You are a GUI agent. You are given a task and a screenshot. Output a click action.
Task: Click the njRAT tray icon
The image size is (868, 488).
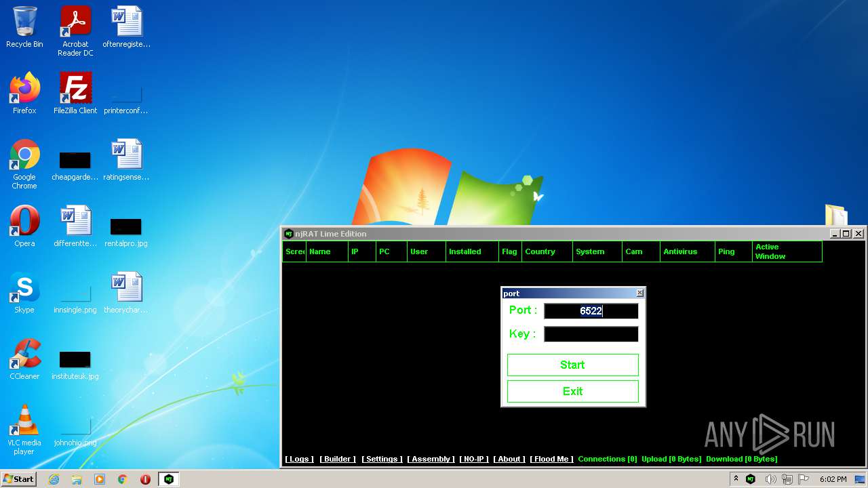pos(751,479)
